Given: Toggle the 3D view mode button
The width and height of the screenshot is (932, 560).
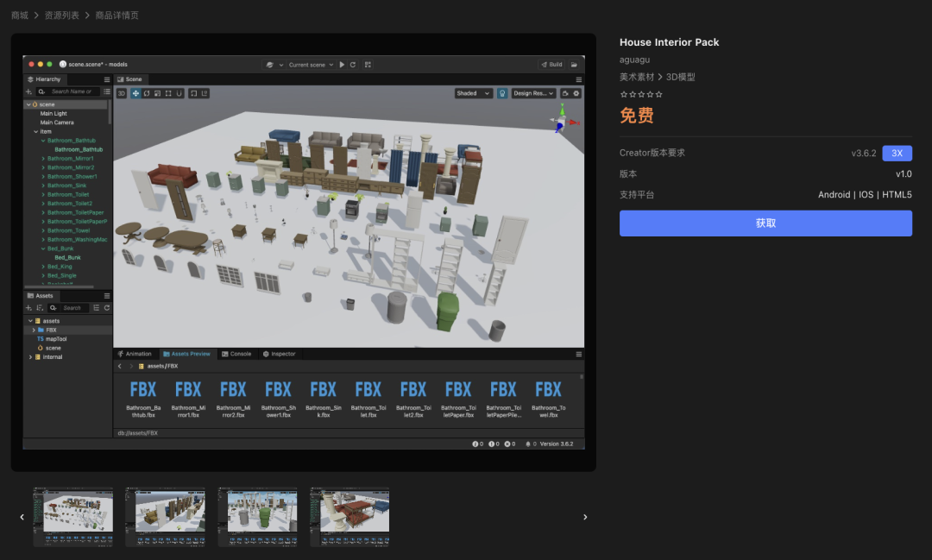Looking at the screenshot, I should tap(122, 93).
